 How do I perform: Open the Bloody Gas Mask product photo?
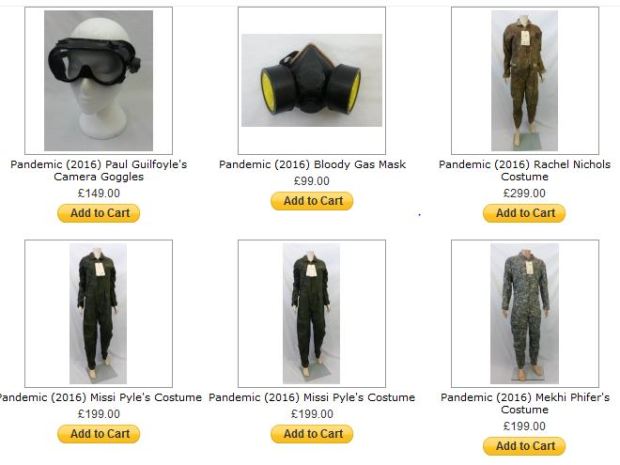(312, 81)
